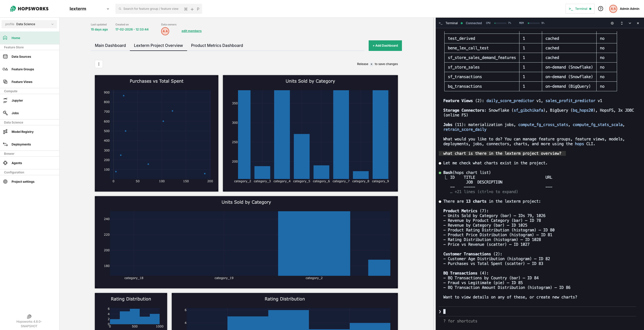
Task: Click the help question mark icon
Action: click(x=601, y=9)
